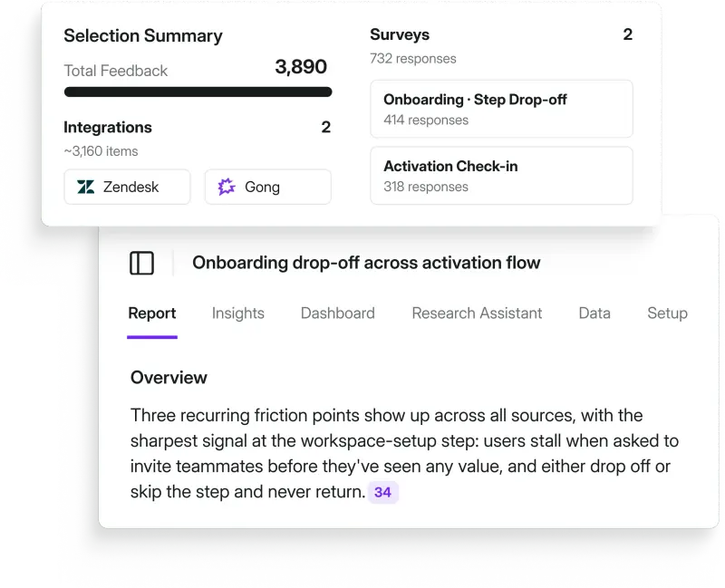Switch to the Dashboard tab
Screen dimensions: 725x588
click(x=337, y=313)
